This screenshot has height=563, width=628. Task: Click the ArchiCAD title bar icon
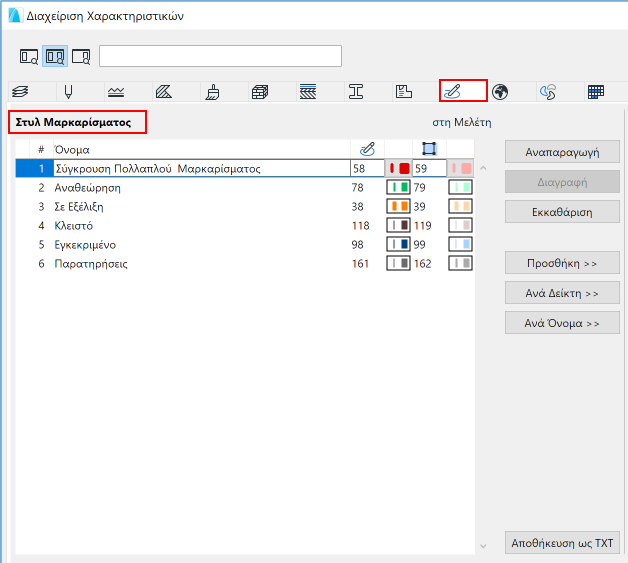tap(15, 16)
